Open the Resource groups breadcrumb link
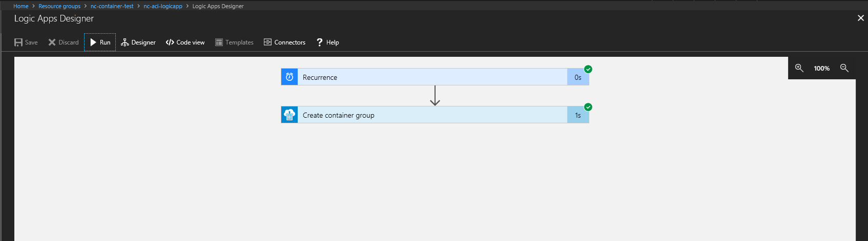Image resolution: width=868 pixels, height=241 pixels. pos(59,6)
